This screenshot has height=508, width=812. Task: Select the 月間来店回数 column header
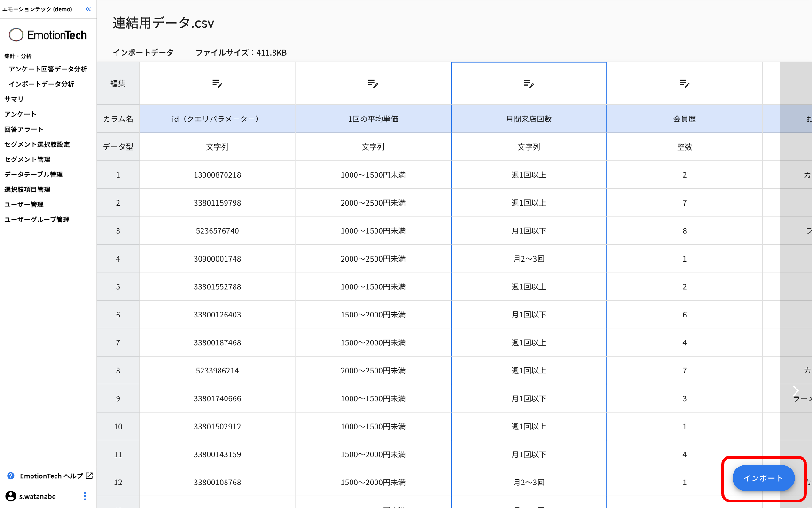[529, 119]
